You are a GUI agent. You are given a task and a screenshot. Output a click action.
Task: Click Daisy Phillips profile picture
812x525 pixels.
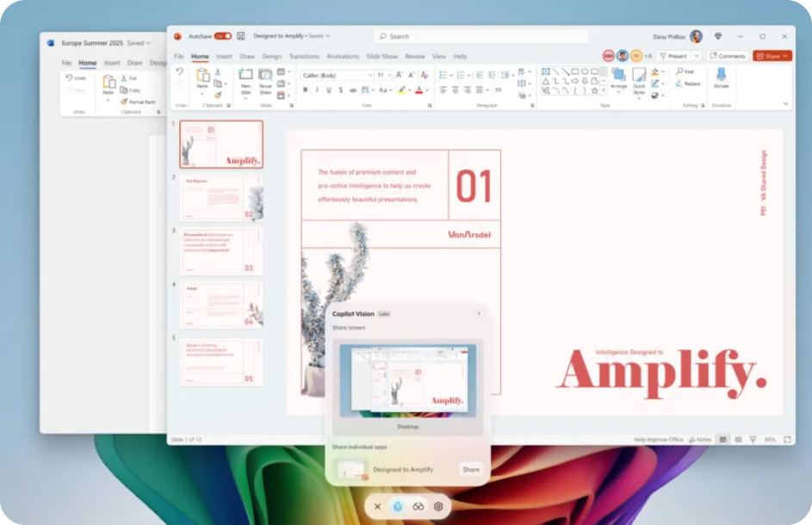pos(696,36)
